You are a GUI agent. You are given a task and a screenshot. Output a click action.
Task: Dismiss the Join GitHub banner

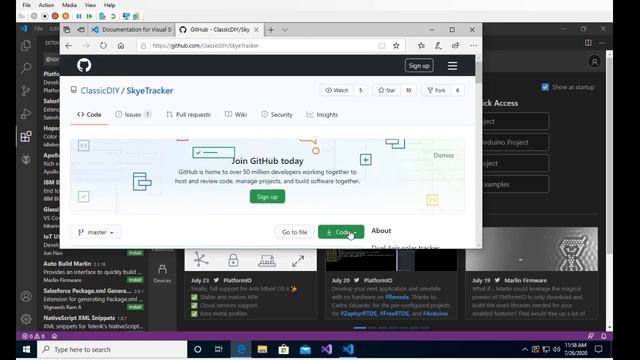tap(444, 156)
